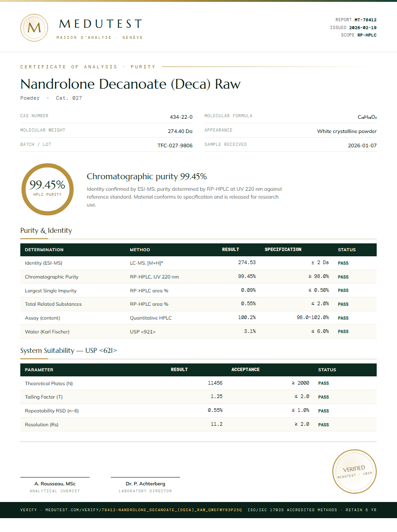
Task: Select the Chromatographic Purity row label
Action: click(52, 277)
